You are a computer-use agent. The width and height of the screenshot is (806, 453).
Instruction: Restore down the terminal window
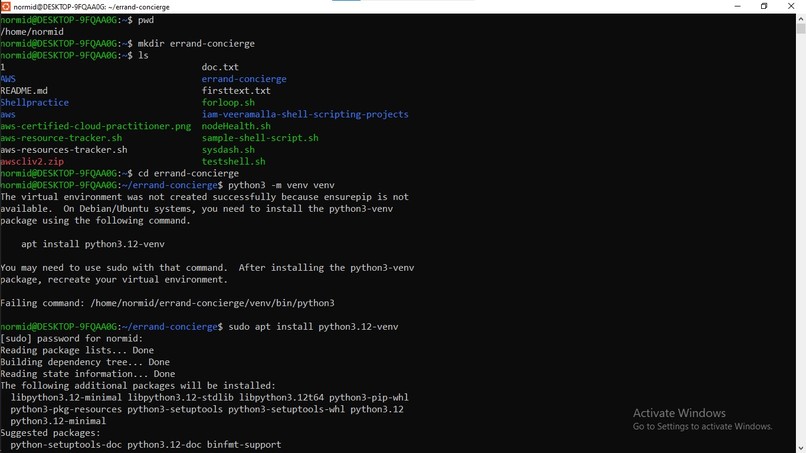click(x=764, y=6)
